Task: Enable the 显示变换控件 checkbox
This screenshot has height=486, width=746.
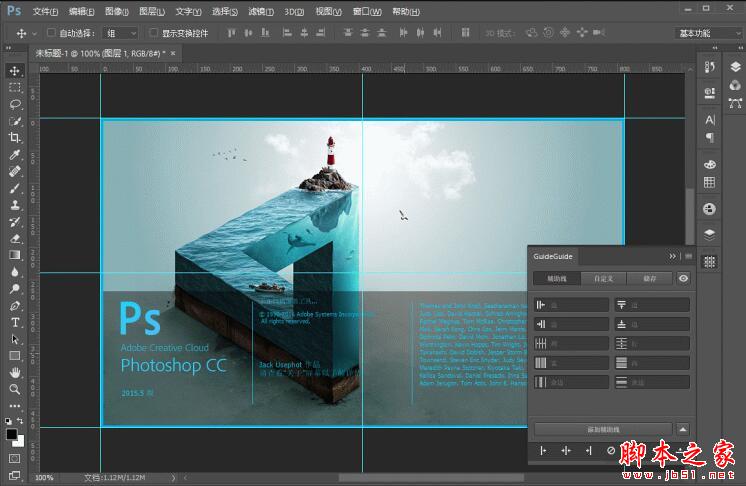Action: tap(153, 33)
